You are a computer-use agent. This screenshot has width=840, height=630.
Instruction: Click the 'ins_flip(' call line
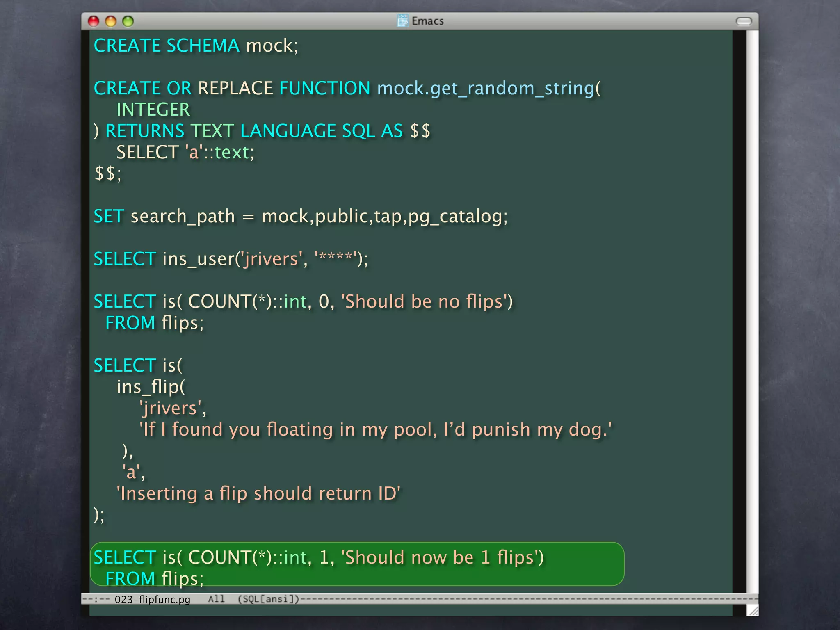[x=151, y=387]
